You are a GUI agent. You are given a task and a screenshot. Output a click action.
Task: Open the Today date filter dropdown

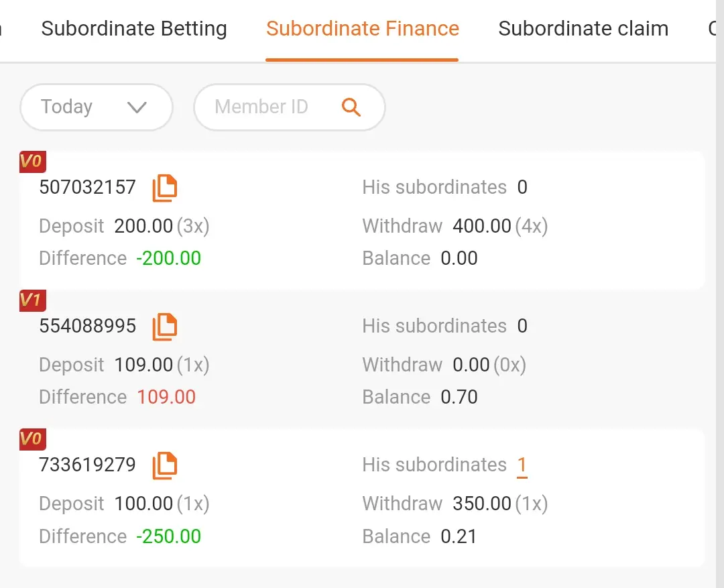coord(96,107)
